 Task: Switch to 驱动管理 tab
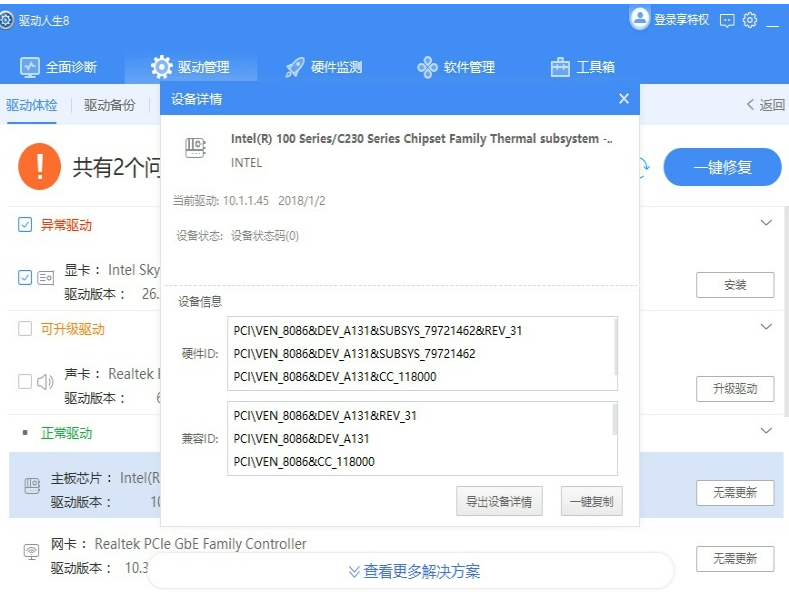coord(191,67)
